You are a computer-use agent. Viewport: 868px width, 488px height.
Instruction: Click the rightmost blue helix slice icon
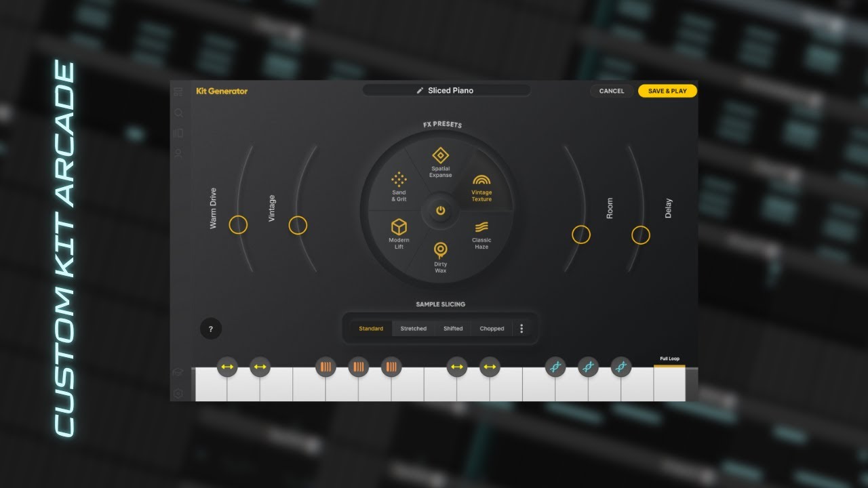click(621, 367)
